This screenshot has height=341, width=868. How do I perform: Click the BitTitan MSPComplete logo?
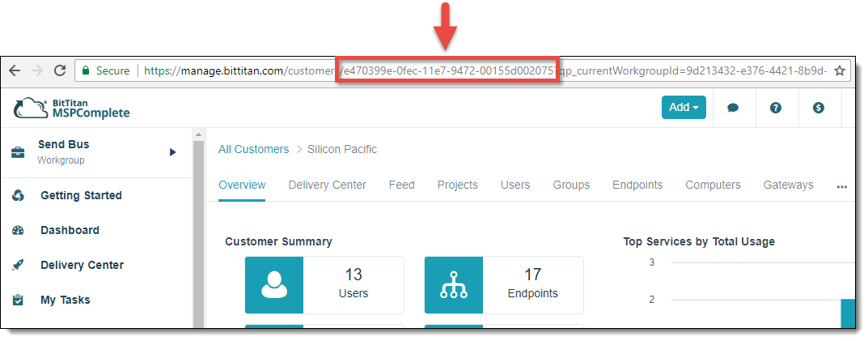pos(71,108)
